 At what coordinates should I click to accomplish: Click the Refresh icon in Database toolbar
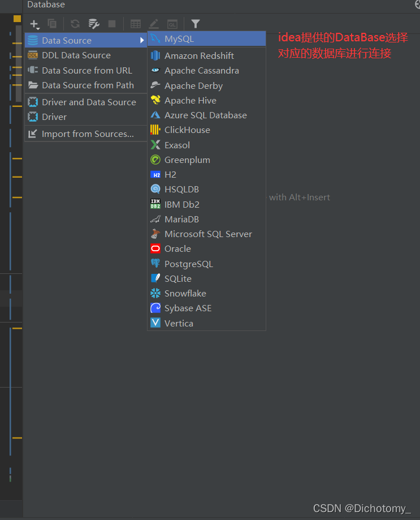[x=75, y=24]
